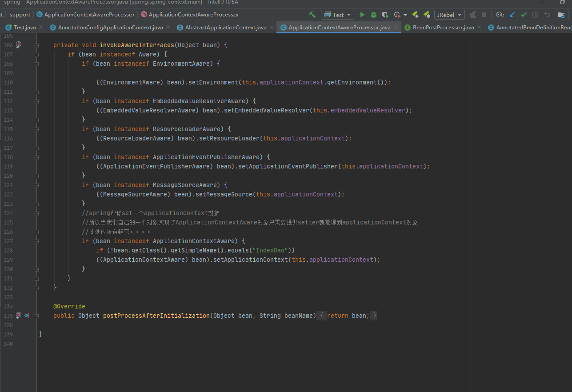Start debugging with the green bug icon

tap(374, 15)
